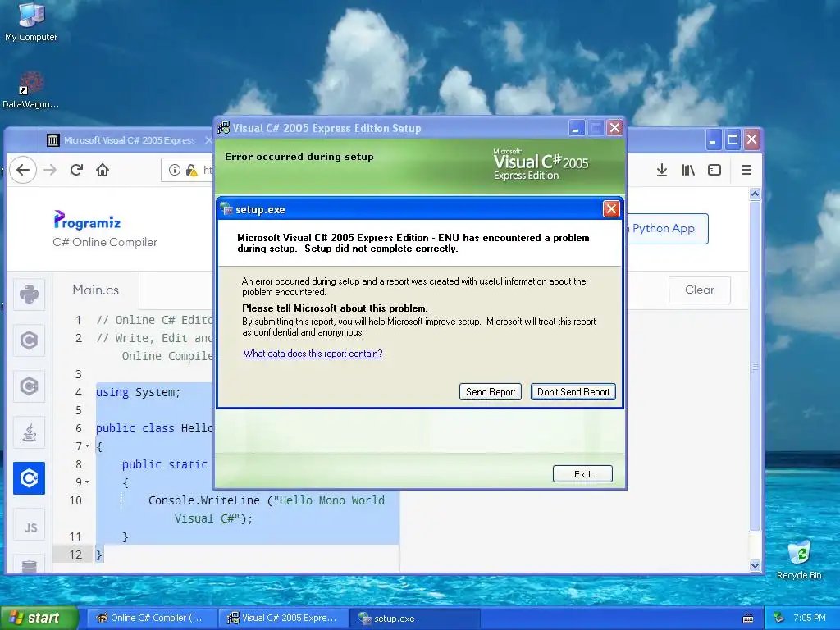Open the browser library icon
Image resolution: width=840 pixels, height=630 pixels.
click(x=688, y=170)
